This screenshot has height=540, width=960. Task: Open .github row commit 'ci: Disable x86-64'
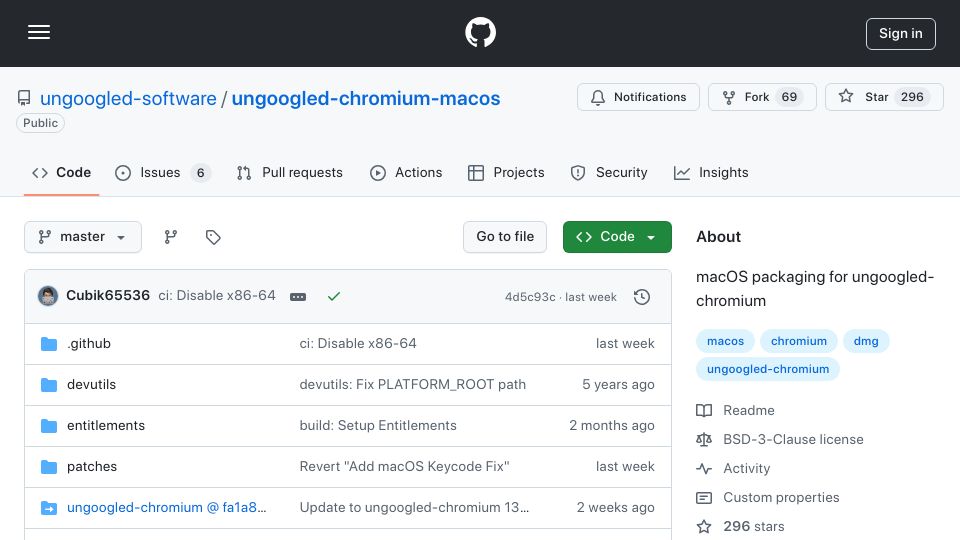[x=358, y=343]
